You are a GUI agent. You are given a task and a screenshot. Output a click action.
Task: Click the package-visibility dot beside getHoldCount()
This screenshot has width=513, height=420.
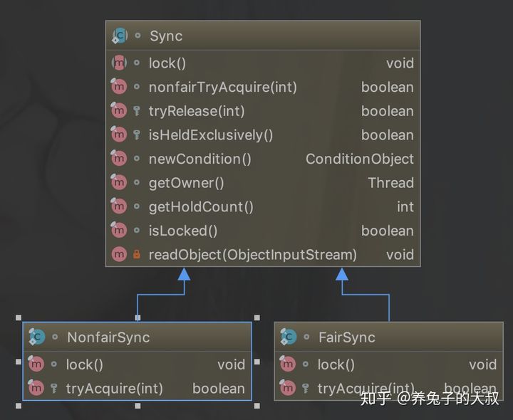137,206
